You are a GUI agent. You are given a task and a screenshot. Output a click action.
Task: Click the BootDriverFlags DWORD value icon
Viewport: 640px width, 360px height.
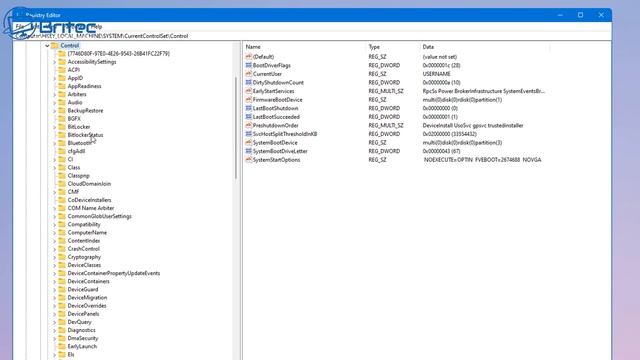[249, 65]
